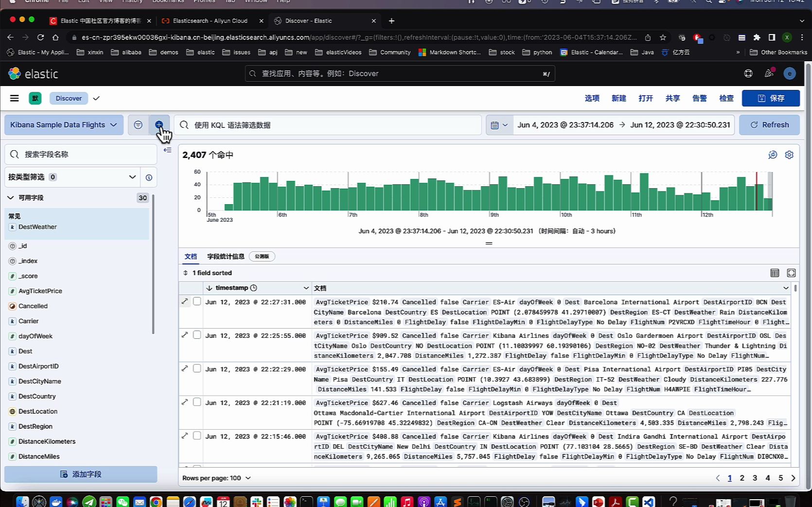Bookmark this page with the star icon
The image size is (812, 507).
[663, 37]
